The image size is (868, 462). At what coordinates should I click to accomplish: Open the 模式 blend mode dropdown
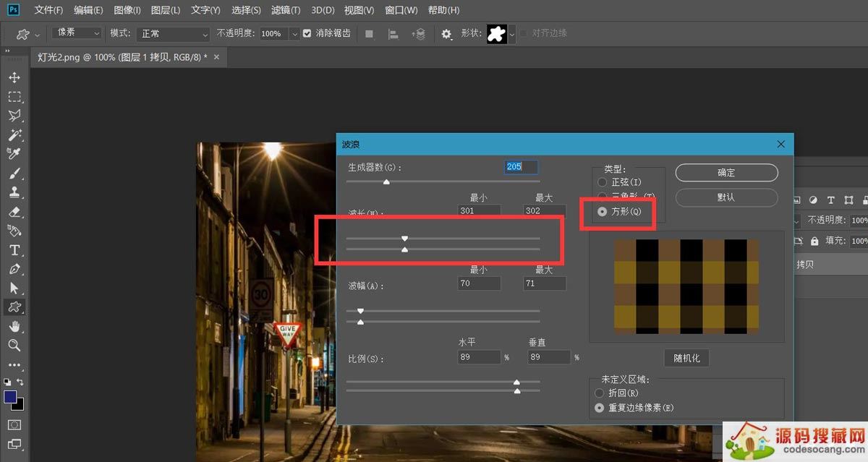click(x=174, y=34)
